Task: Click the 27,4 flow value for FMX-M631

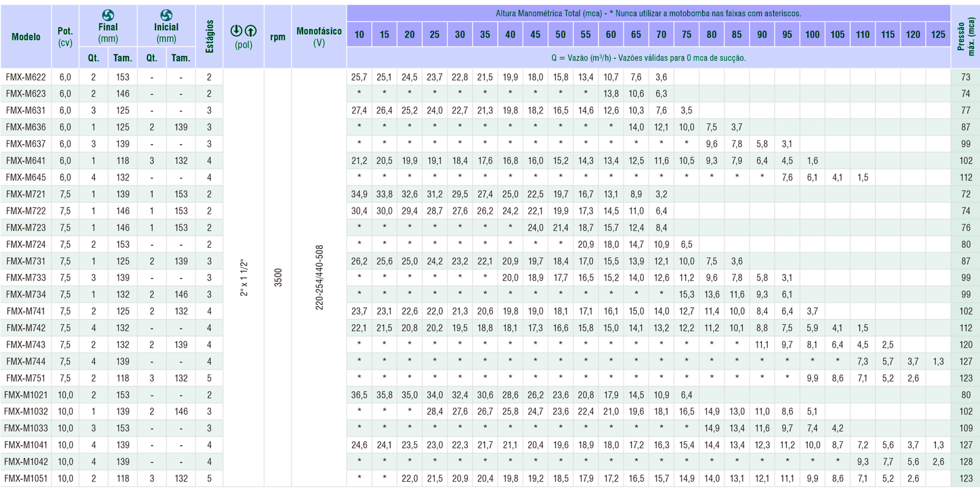Action: click(359, 110)
